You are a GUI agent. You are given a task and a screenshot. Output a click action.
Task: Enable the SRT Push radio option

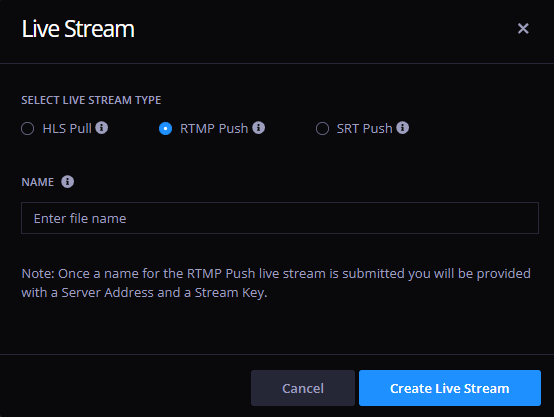coord(322,128)
